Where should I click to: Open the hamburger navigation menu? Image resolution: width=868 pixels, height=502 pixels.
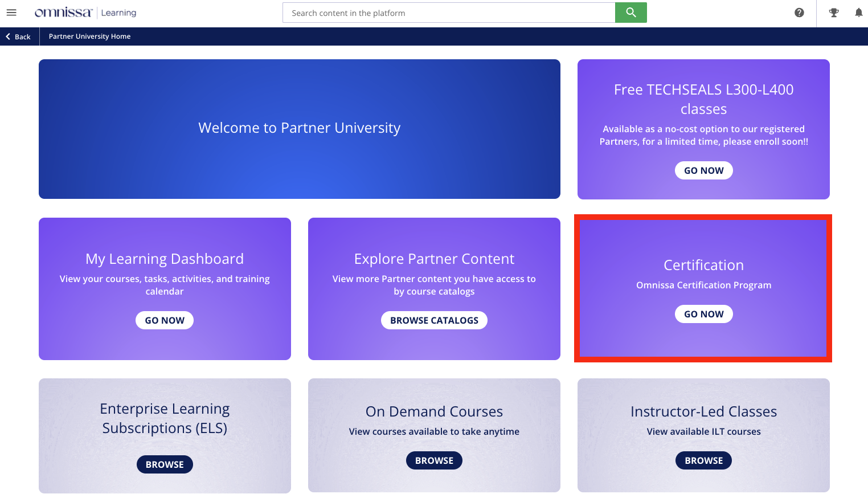pos(11,13)
